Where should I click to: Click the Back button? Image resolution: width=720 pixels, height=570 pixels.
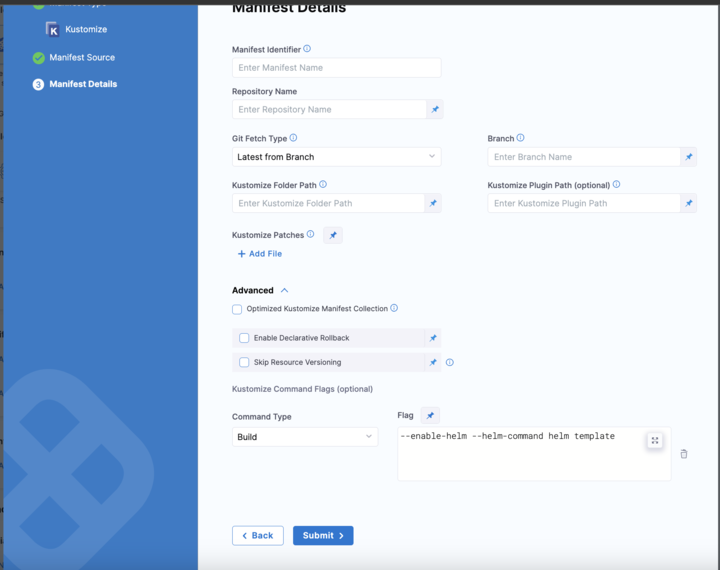[x=257, y=536]
